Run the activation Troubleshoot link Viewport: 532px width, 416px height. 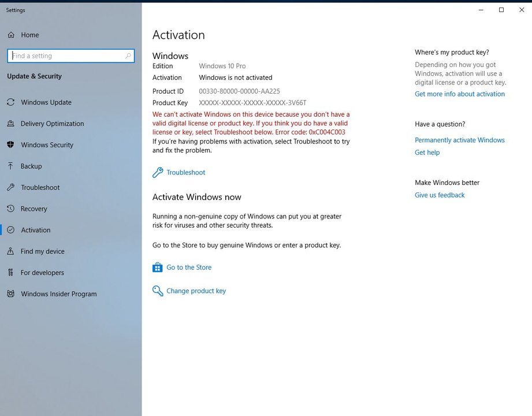point(185,172)
